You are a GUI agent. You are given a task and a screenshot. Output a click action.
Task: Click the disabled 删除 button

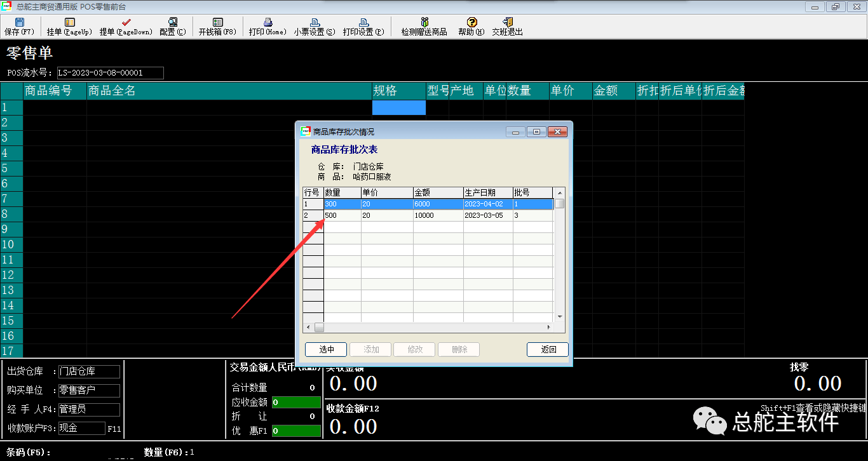tap(459, 349)
